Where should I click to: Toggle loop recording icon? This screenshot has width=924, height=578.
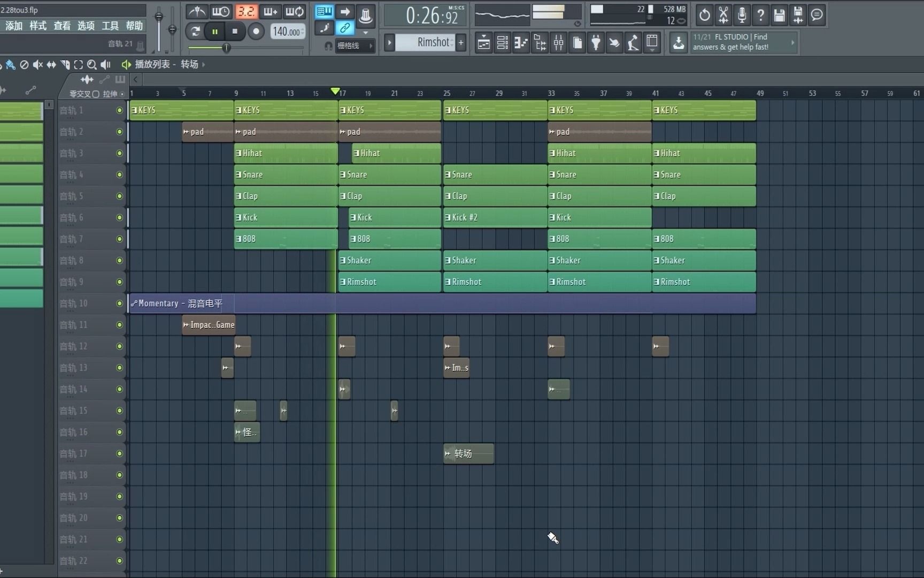[294, 12]
